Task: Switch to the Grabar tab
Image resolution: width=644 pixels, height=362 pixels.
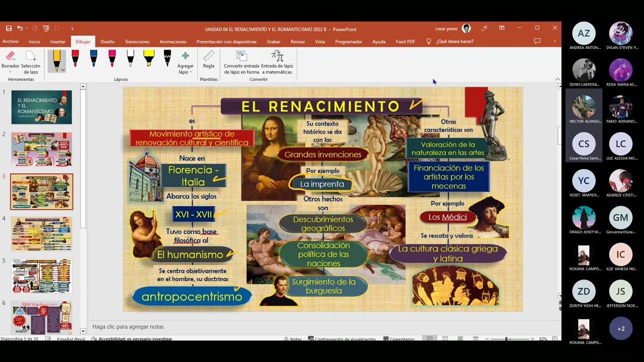Action: coord(274,42)
